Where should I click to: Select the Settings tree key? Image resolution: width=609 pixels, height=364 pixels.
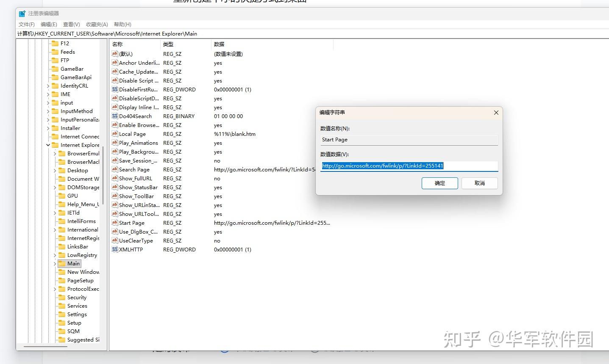77,314
